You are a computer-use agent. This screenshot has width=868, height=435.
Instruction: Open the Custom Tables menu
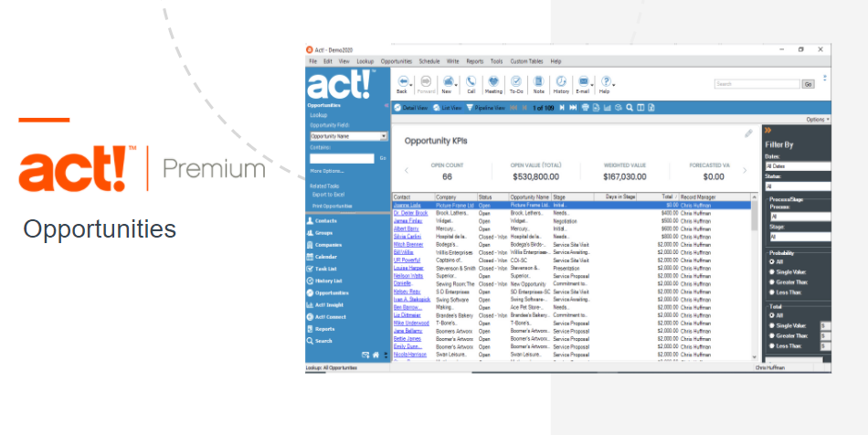526,61
